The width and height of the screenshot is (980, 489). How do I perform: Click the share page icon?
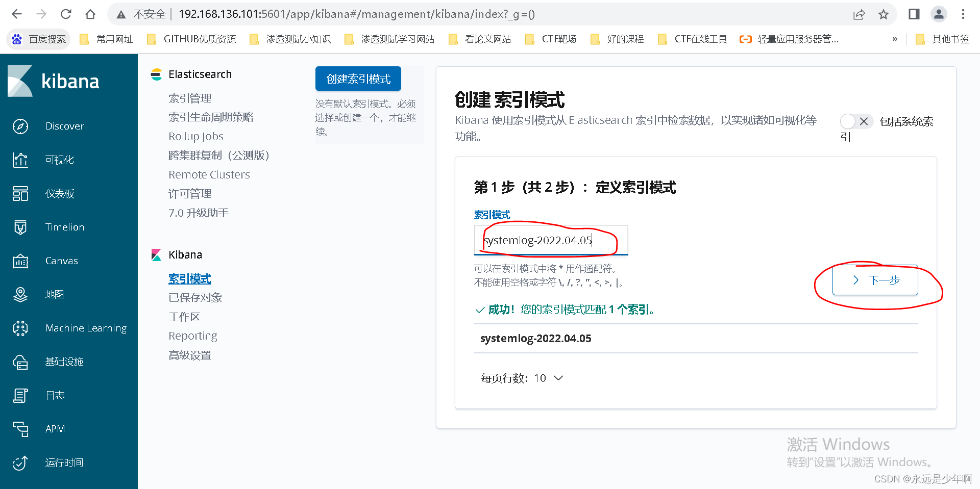859,14
